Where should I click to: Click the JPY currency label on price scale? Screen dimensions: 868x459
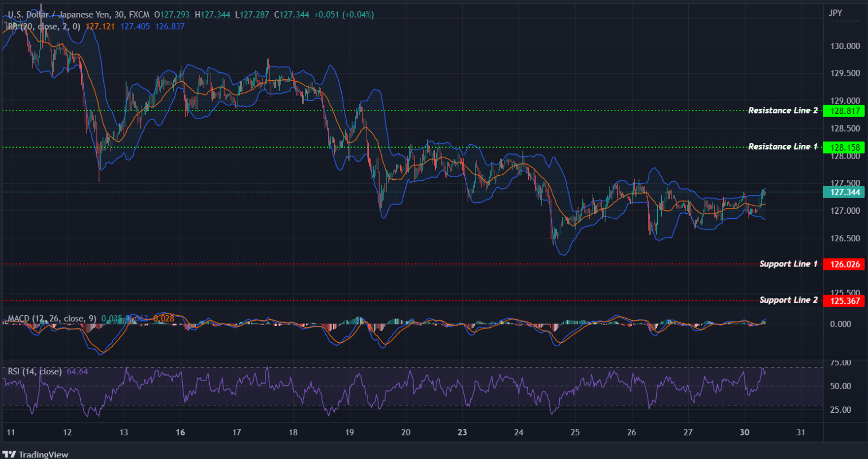point(836,13)
